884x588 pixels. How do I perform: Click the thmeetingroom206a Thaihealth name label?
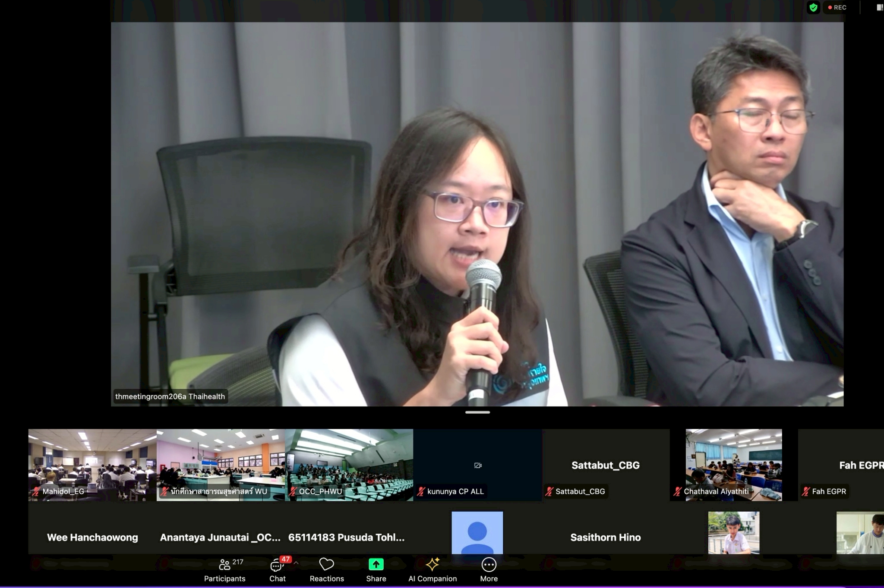pyautogui.click(x=170, y=396)
